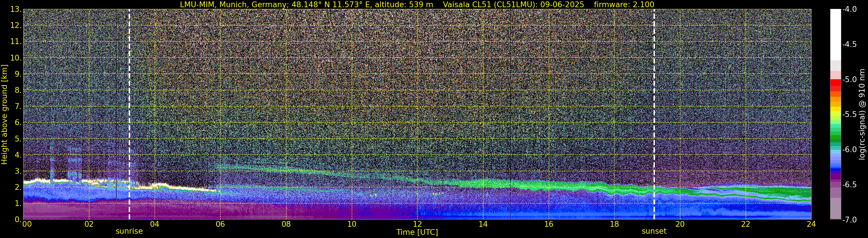This screenshot has width=868, height=238.
Task: Click the '-6.5' colorbar tick label
Action: coord(849,185)
